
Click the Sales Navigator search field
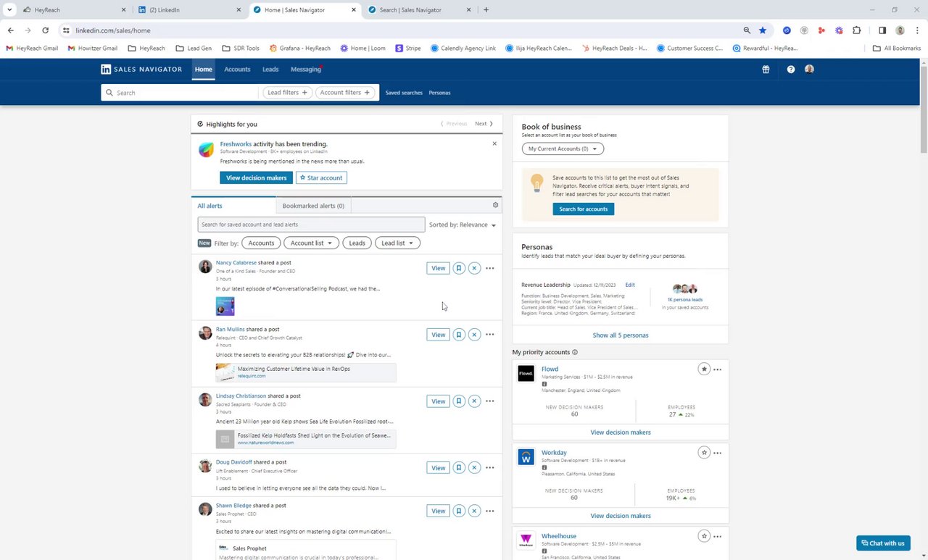[x=180, y=93]
